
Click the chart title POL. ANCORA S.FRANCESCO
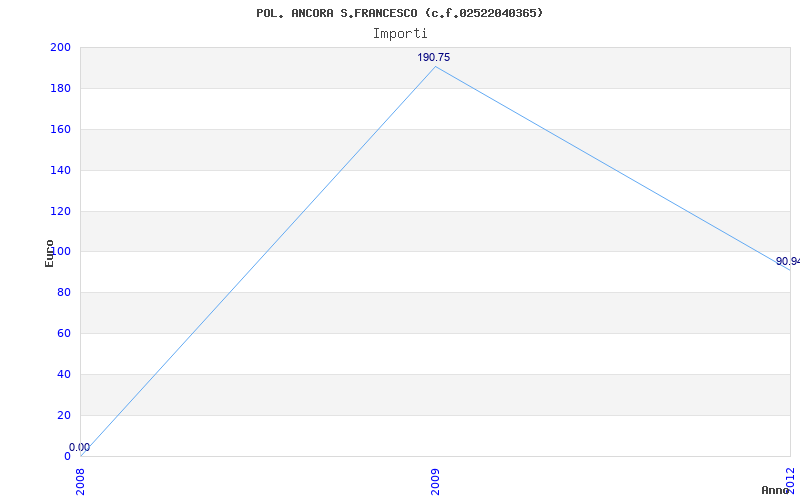tap(399, 13)
